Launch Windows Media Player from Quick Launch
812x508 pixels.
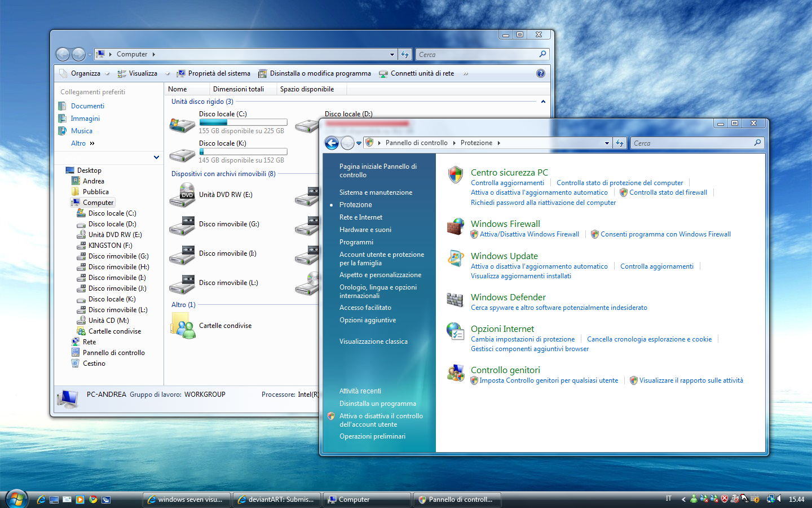[80, 500]
